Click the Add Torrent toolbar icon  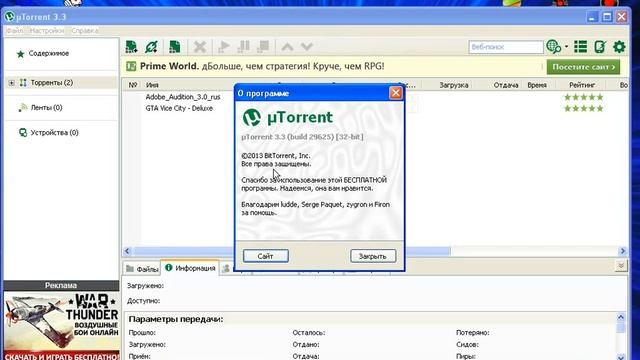point(131,47)
